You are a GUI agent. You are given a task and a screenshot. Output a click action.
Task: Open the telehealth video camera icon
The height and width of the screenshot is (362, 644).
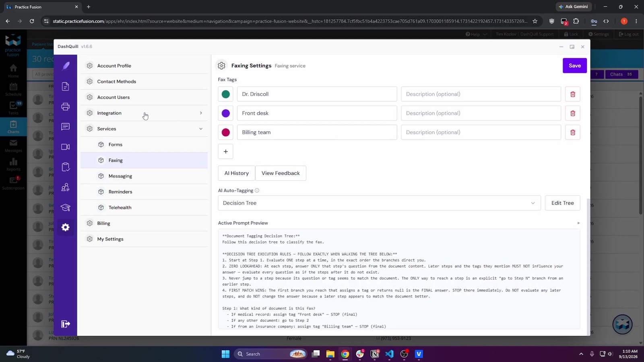pos(66,147)
